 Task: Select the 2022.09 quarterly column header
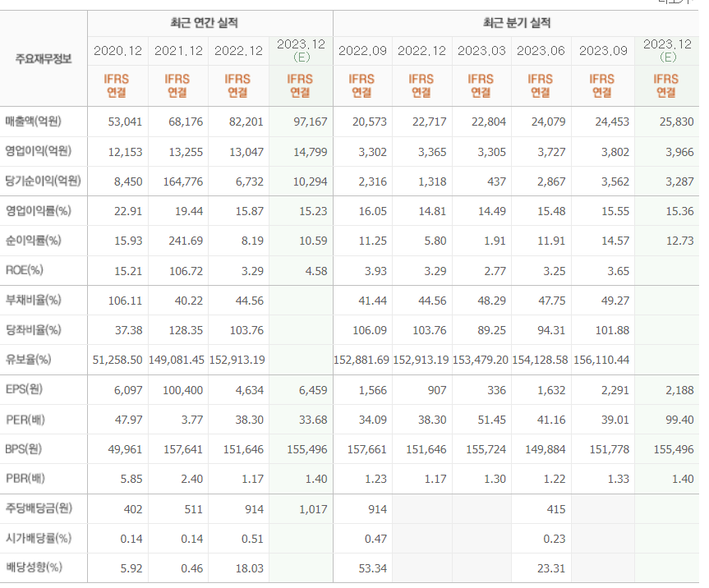[362, 51]
